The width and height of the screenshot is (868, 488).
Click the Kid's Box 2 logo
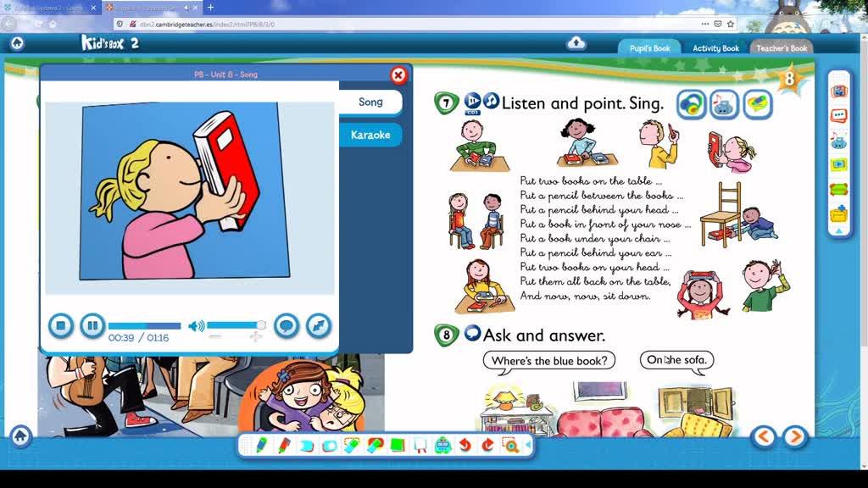tap(109, 42)
